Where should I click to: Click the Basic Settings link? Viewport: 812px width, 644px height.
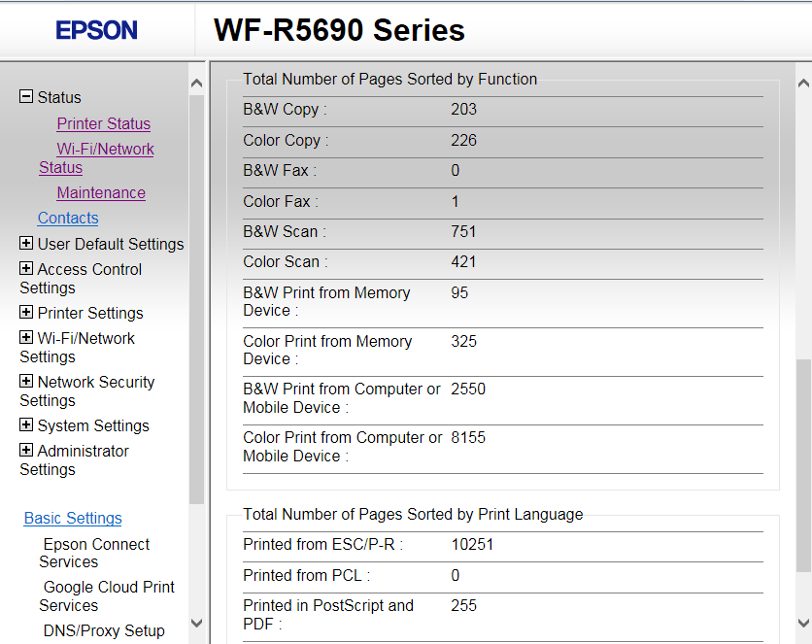73,518
